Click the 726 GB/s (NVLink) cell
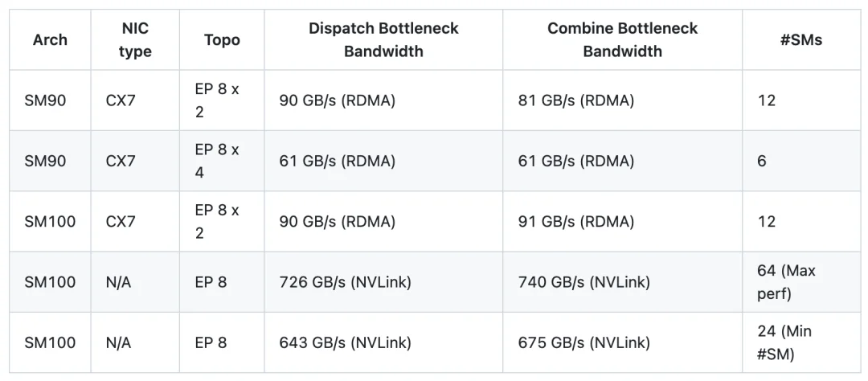This screenshot has height=381, width=868. click(x=344, y=282)
